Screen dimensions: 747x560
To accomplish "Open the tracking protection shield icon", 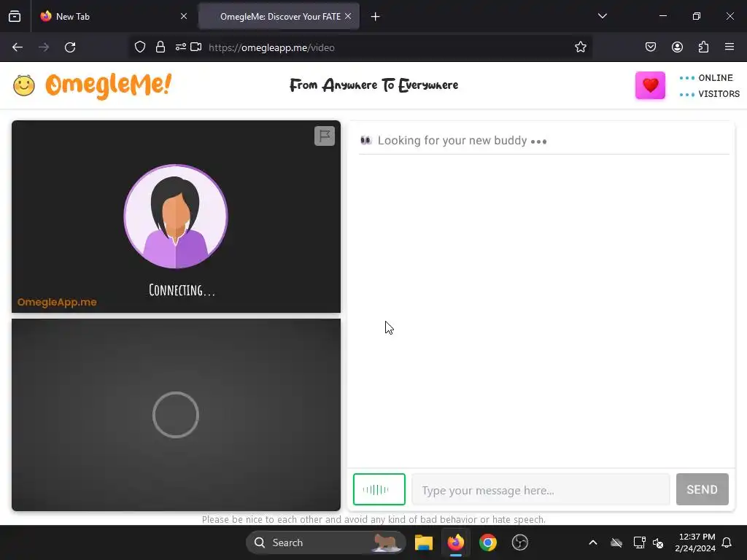I will click(x=140, y=47).
